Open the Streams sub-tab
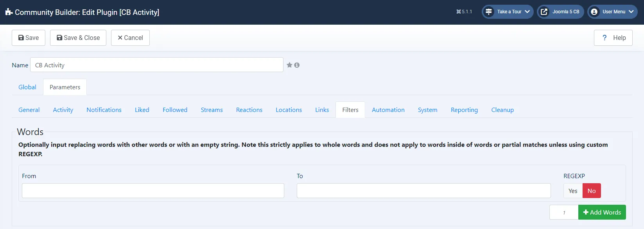This screenshot has width=644, height=229. click(x=212, y=110)
